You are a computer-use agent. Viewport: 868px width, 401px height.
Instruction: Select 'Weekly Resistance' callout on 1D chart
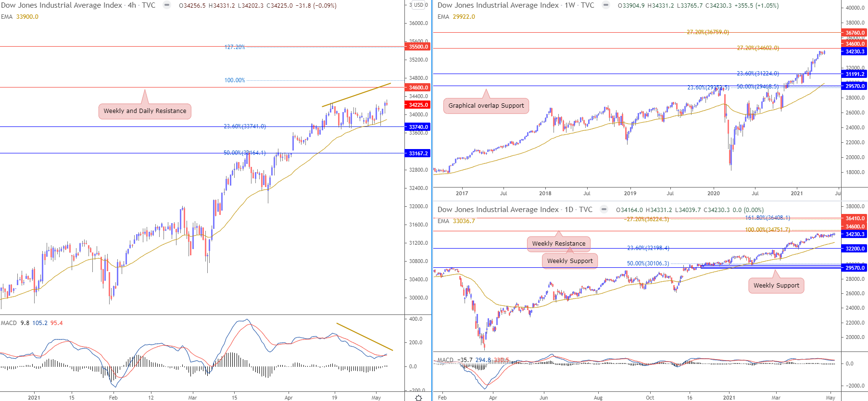coord(559,244)
